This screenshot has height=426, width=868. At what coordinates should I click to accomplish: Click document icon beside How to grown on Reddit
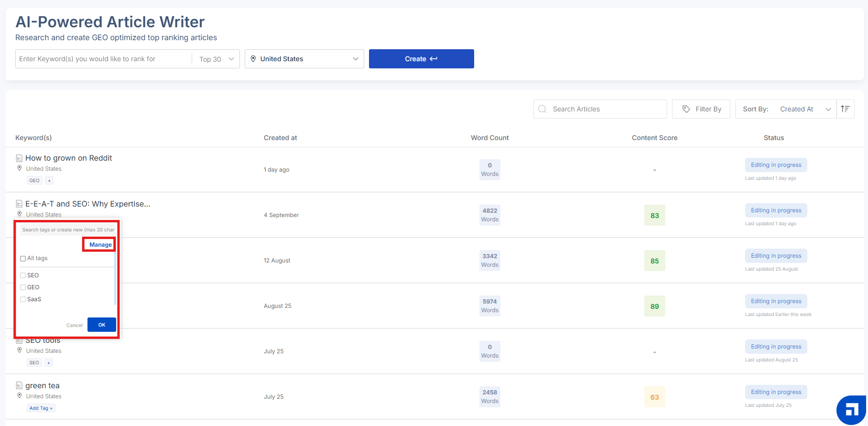click(x=19, y=158)
